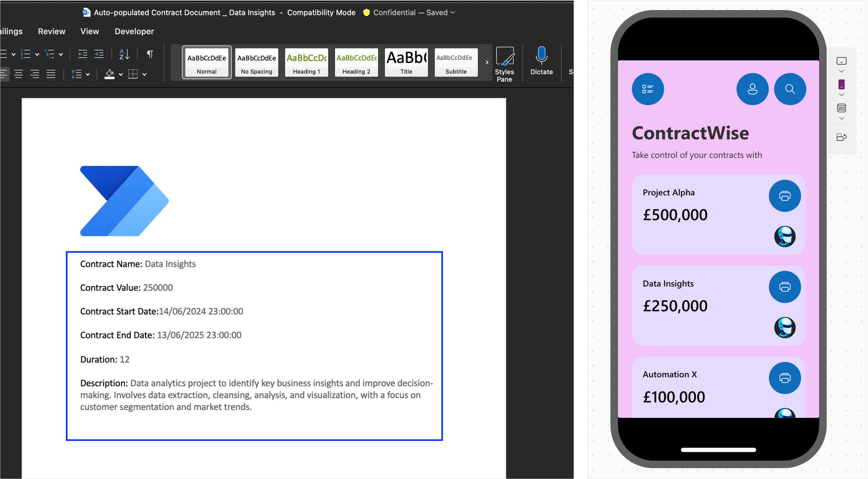Apply the Normal style
868x479 pixels.
[x=207, y=62]
